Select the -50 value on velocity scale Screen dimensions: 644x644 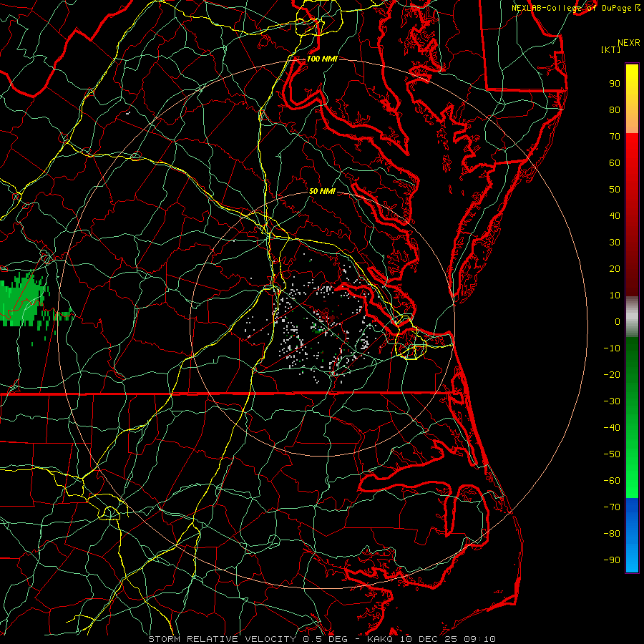(x=612, y=454)
